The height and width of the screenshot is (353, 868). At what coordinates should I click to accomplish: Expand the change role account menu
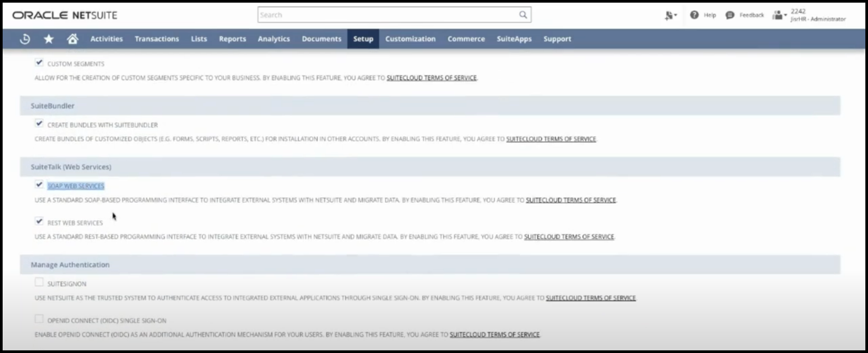pyautogui.click(x=779, y=15)
